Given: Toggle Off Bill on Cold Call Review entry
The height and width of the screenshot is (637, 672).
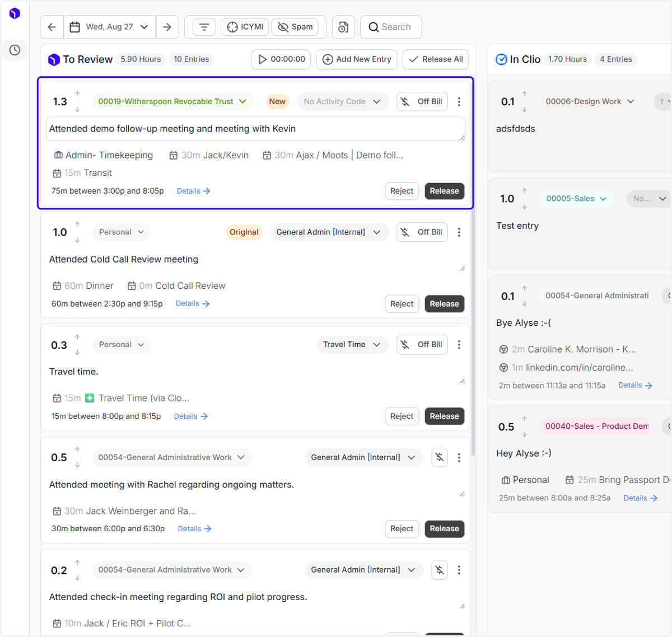Looking at the screenshot, I should (x=422, y=232).
